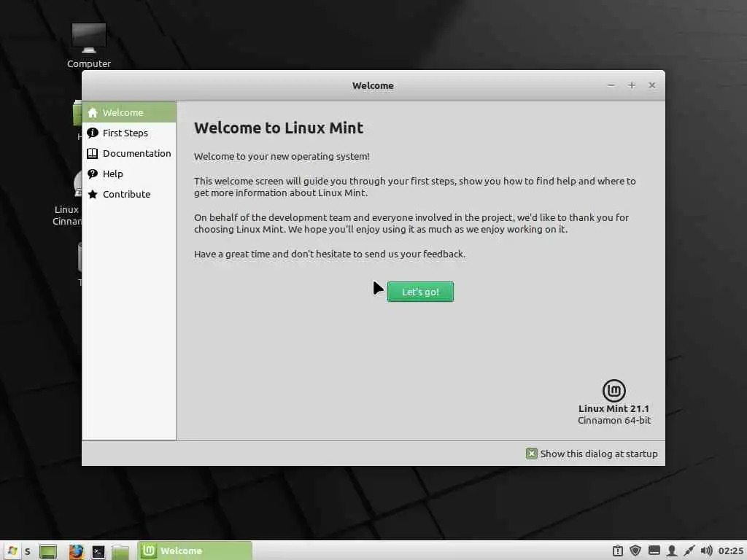The image size is (747, 560).
Task: Click the clipboard tray icon
Action: [618, 551]
